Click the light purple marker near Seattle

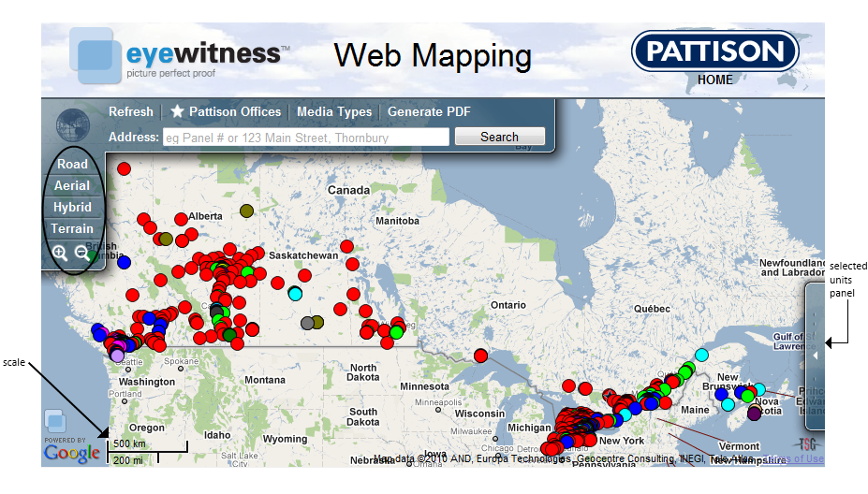click(x=117, y=356)
